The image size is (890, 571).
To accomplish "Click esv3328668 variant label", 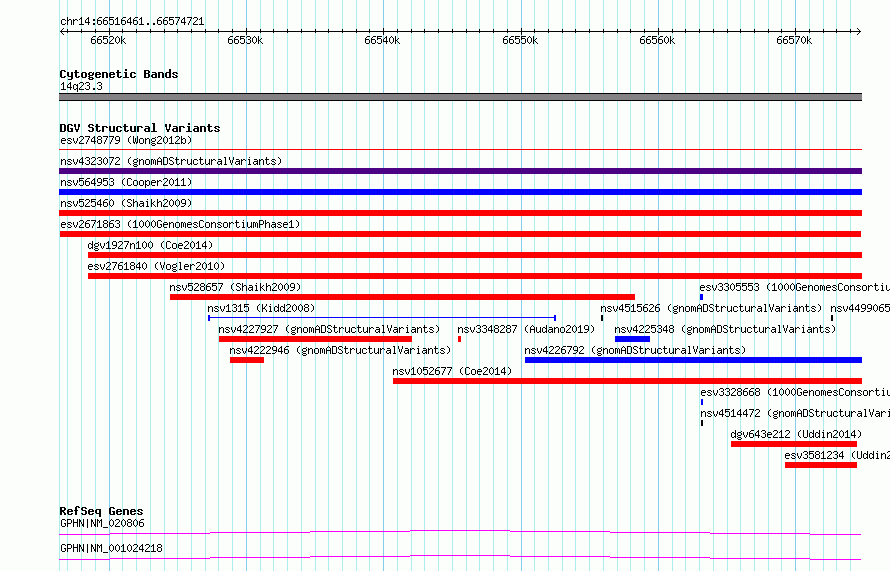I will coord(795,392).
